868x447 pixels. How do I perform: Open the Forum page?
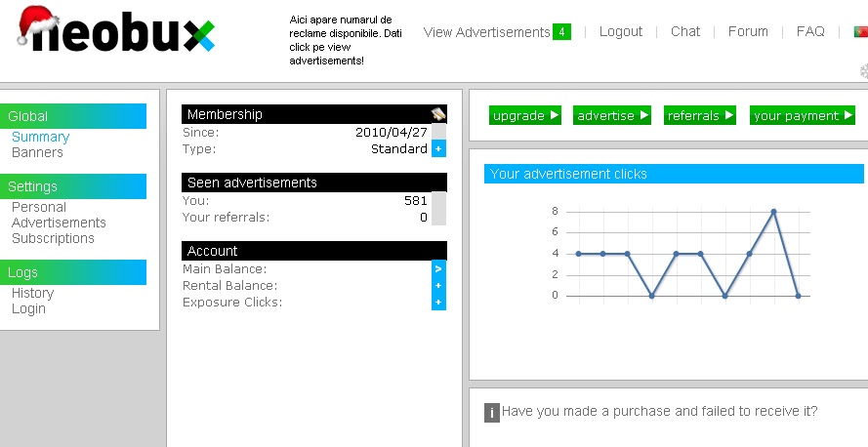[748, 31]
